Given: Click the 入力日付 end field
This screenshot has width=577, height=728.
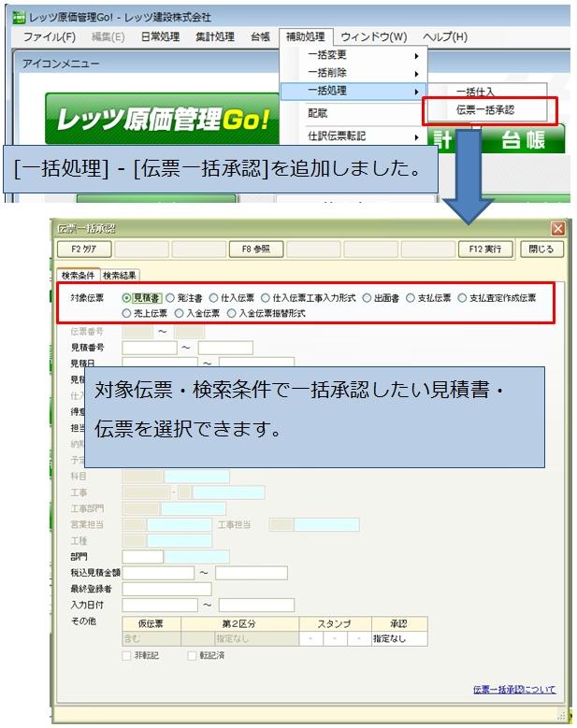Looking at the screenshot, I should point(256,606).
